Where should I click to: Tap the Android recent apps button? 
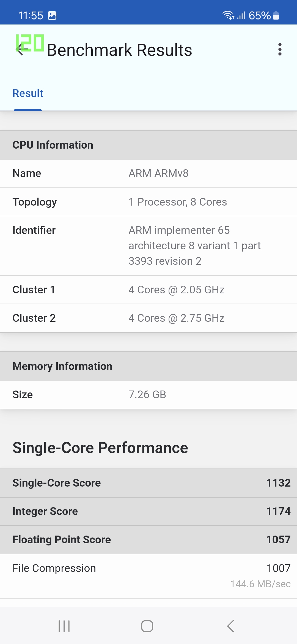point(64,626)
